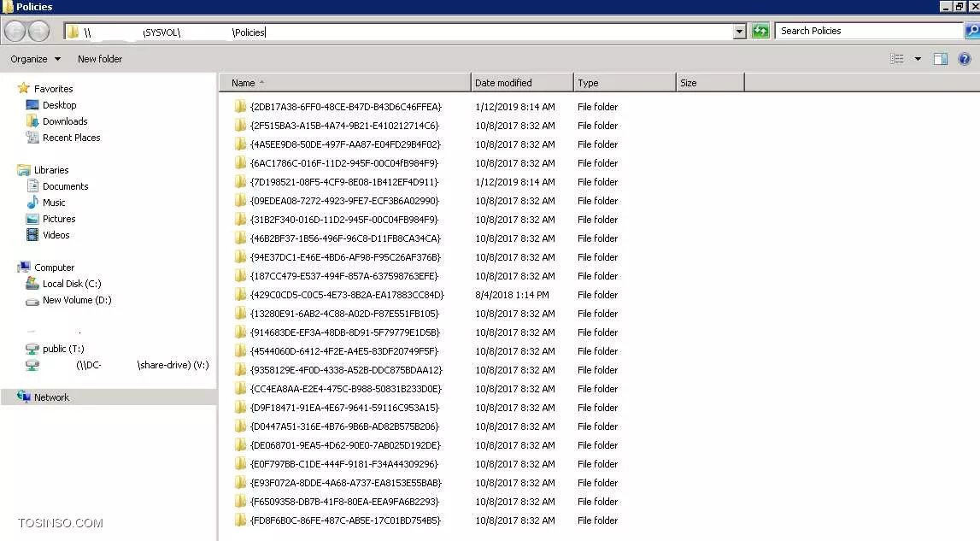The width and height of the screenshot is (980, 541).
Task: Open Help with the question mark icon
Action: click(x=965, y=59)
